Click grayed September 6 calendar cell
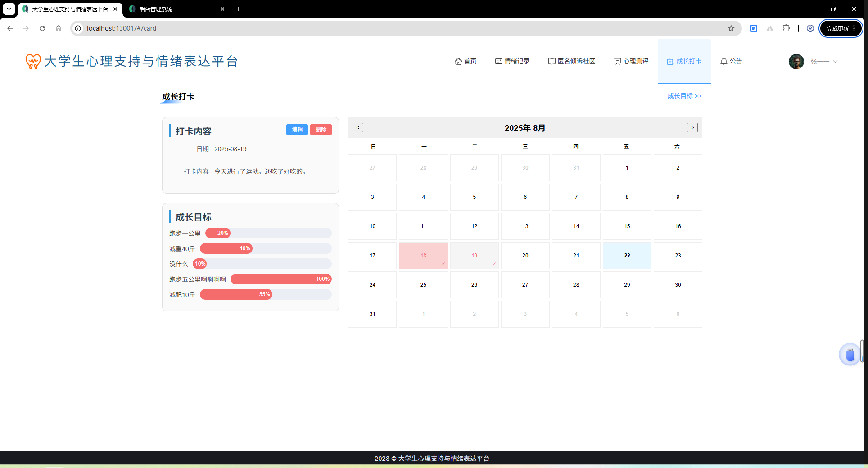 click(678, 314)
